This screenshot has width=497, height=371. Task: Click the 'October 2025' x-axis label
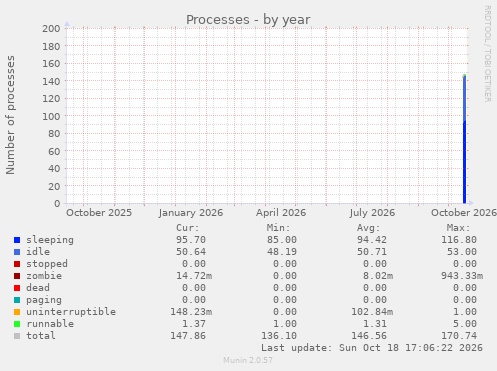point(99,213)
